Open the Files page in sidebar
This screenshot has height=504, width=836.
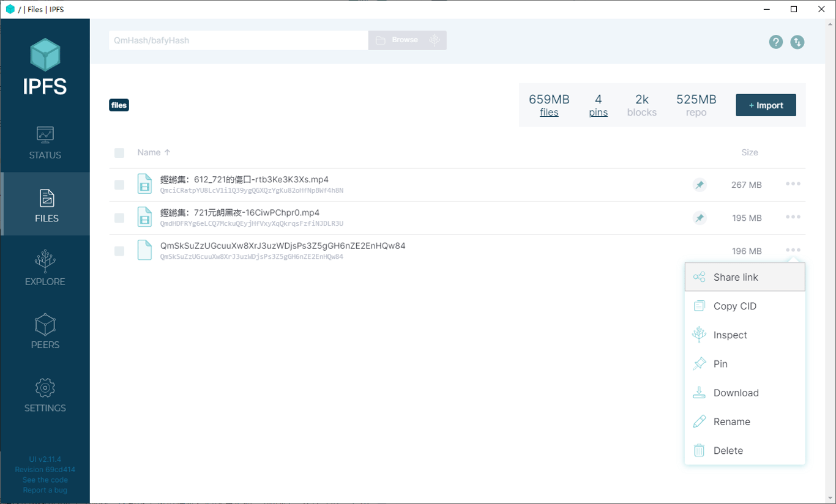coord(45,204)
